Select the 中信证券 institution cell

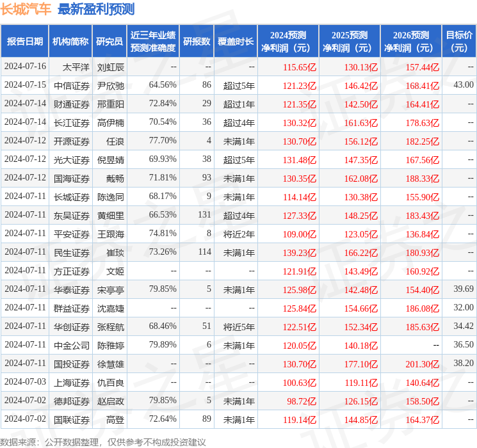tap(72, 86)
